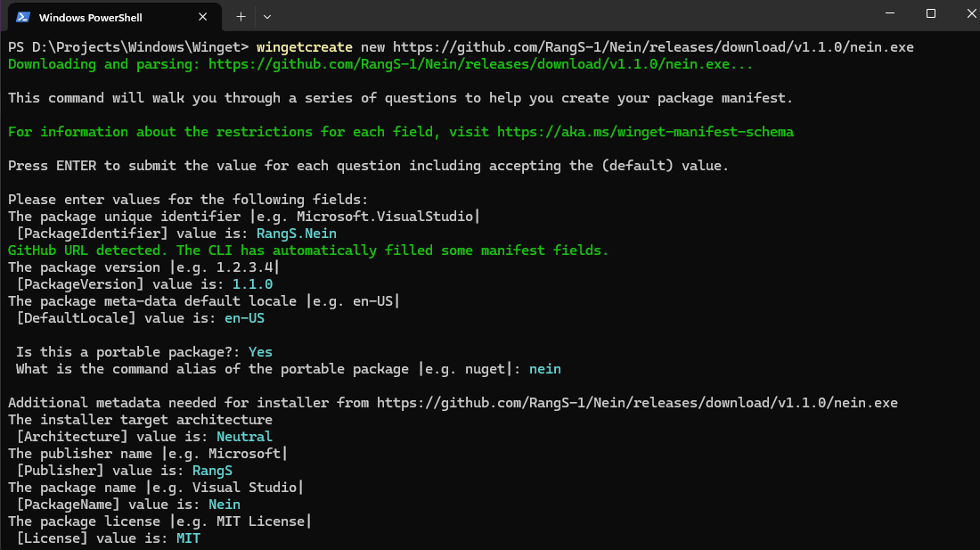Click the package license e.g. MIT License line
This screenshot has height=550, width=980.
(x=160, y=521)
